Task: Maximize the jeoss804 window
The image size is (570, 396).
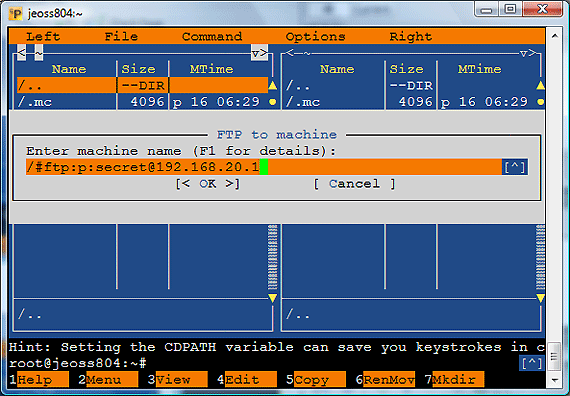Action: click(510, 10)
